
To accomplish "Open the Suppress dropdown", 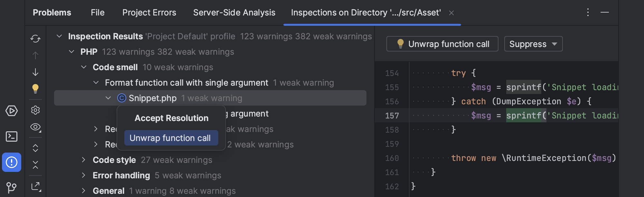I will pos(533,44).
